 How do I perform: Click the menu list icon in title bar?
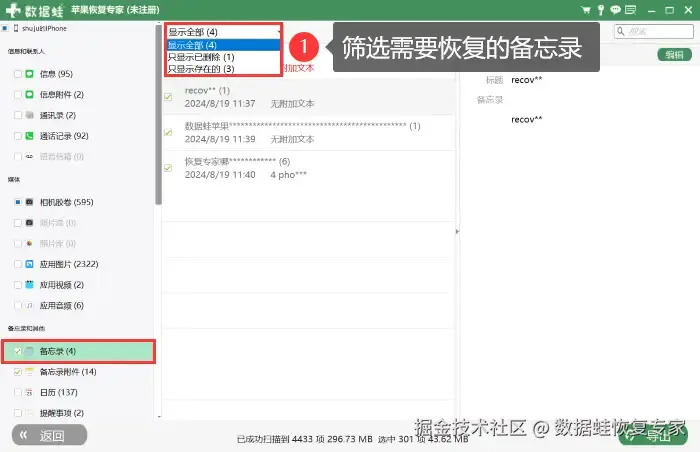point(630,10)
